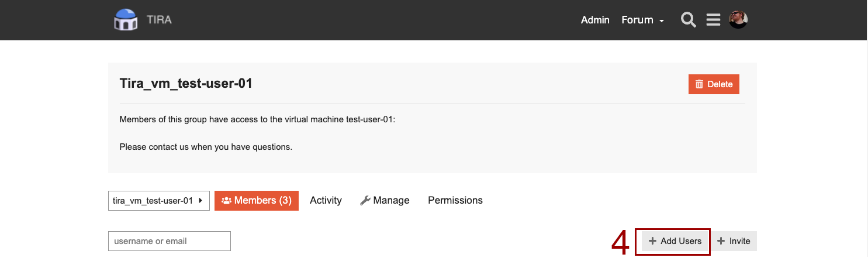Click the plus icon on Add Users

coord(652,241)
